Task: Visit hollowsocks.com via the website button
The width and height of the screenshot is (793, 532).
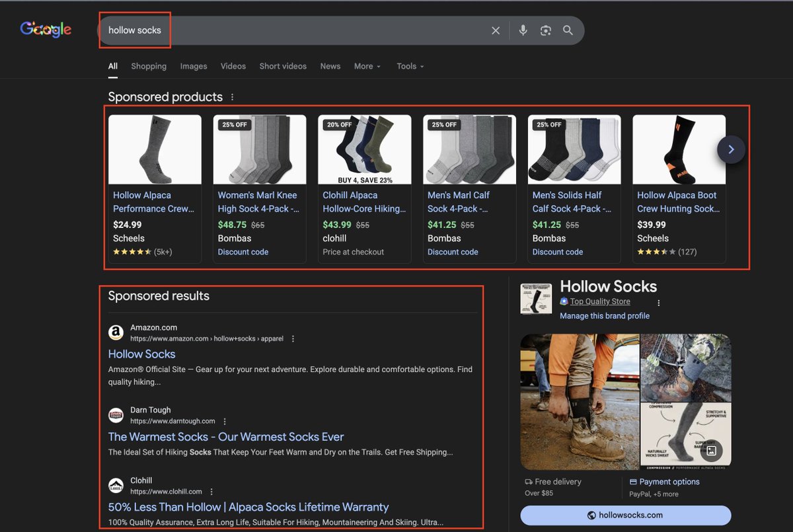Action: pos(626,515)
